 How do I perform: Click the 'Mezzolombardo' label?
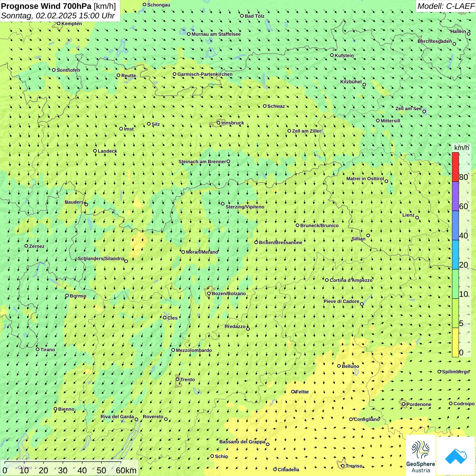click(x=194, y=350)
